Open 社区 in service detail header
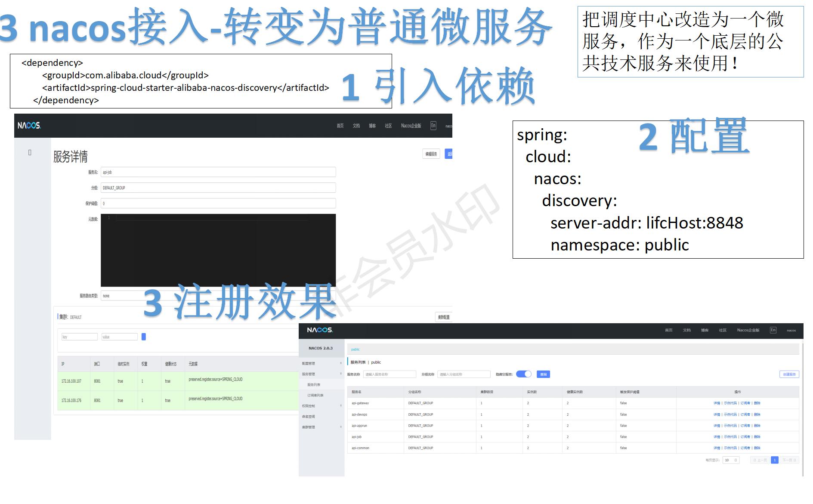 pos(388,126)
